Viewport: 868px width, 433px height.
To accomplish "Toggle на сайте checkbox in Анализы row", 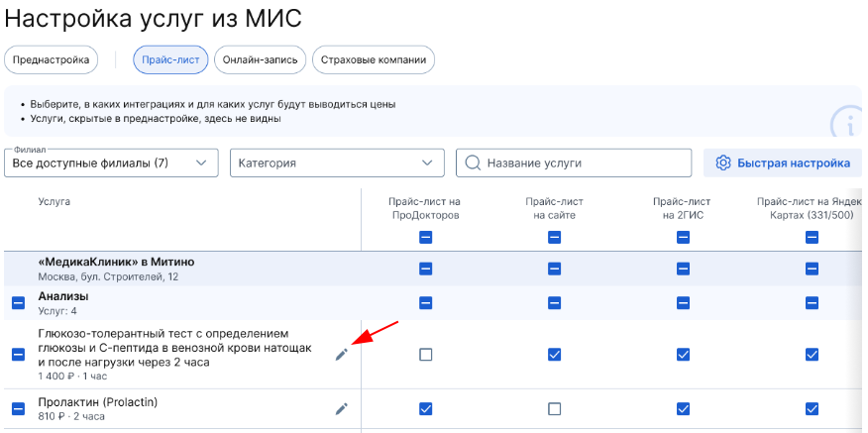I will pos(554,303).
